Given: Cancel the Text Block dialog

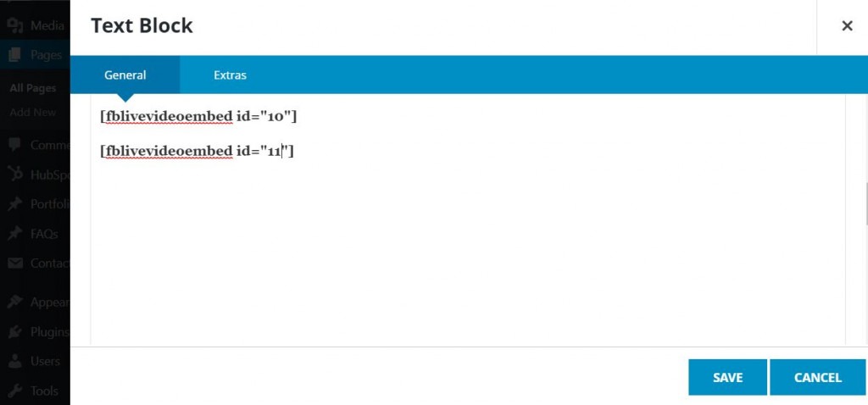Looking at the screenshot, I should pos(818,377).
